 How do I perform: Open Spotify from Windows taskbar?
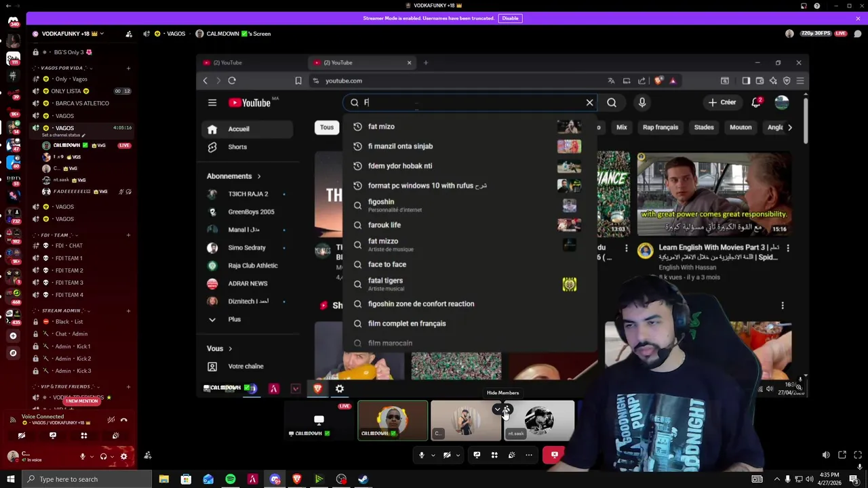pyautogui.click(x=231, y=479)
